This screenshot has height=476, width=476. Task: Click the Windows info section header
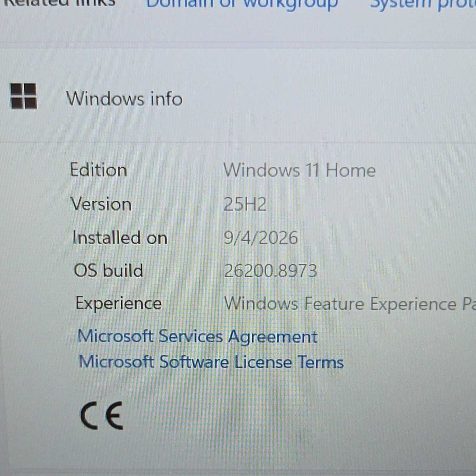[124, 98]
